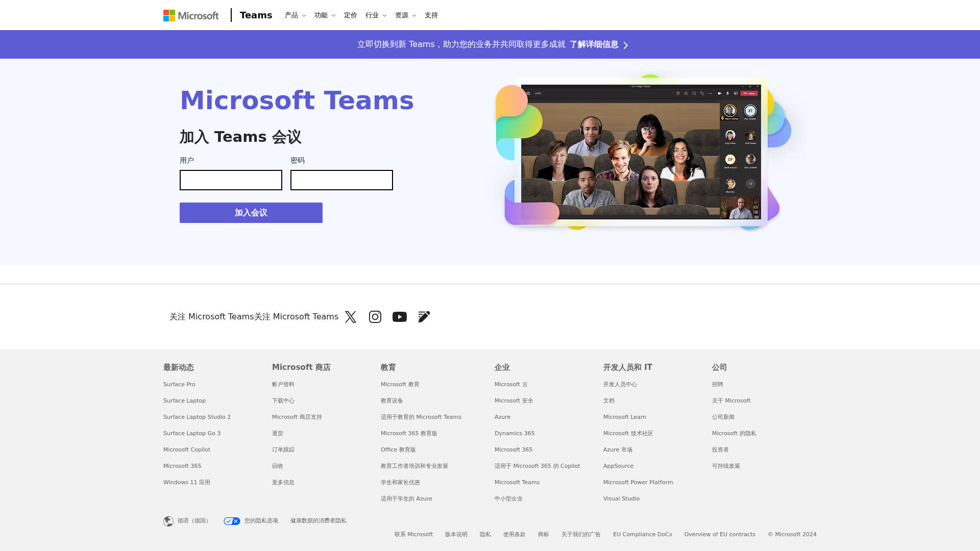Open 联系 Microsoft footer link

point(413,534)
